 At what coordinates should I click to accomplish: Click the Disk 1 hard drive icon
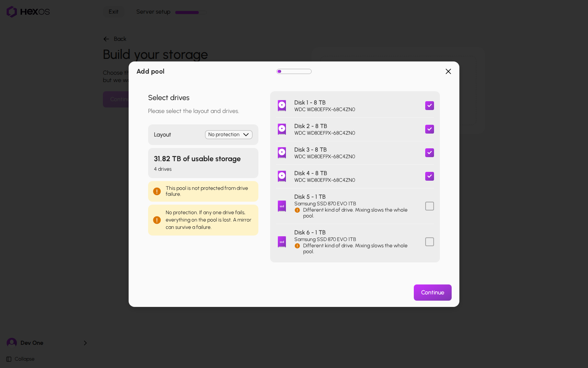282,106
